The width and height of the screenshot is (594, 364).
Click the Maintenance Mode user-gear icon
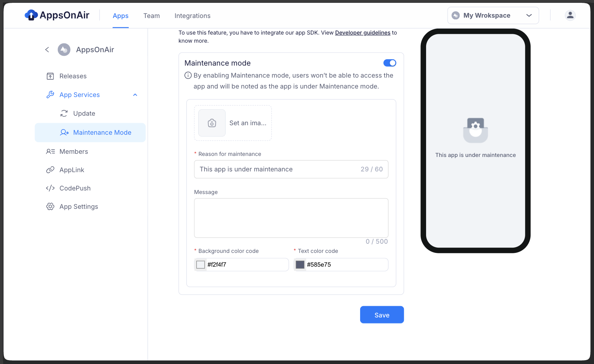[64, 132]
